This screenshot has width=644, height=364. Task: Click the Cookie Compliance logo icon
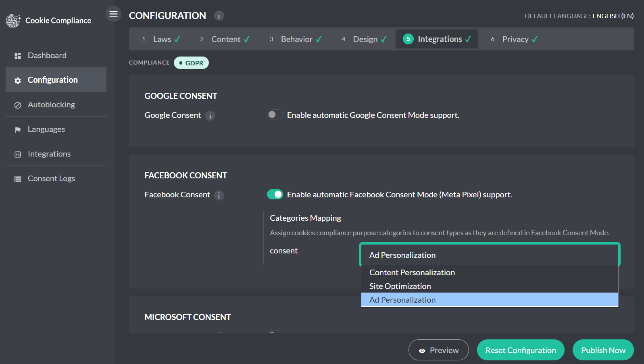[13, 21]
